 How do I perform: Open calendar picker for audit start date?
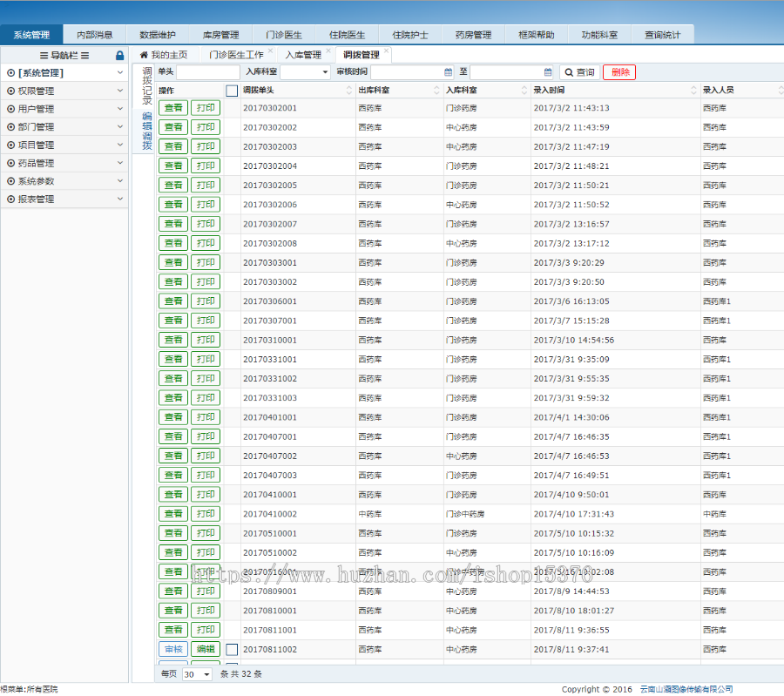[x=449, y=72]
